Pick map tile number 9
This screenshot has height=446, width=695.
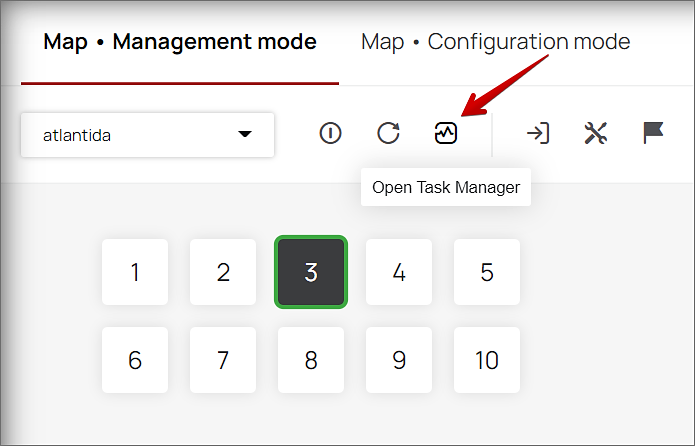click(x=399, y=360)
